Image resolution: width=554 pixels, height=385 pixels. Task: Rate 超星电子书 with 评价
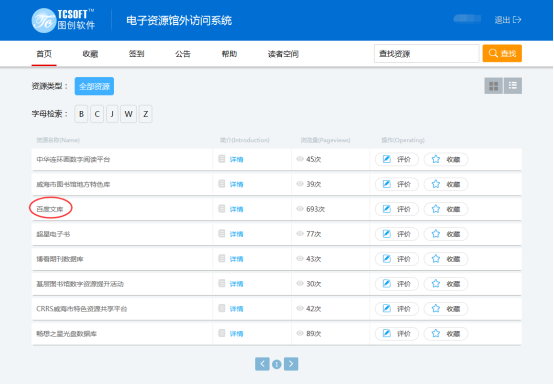pyautogui.click(x=397, y=234)
